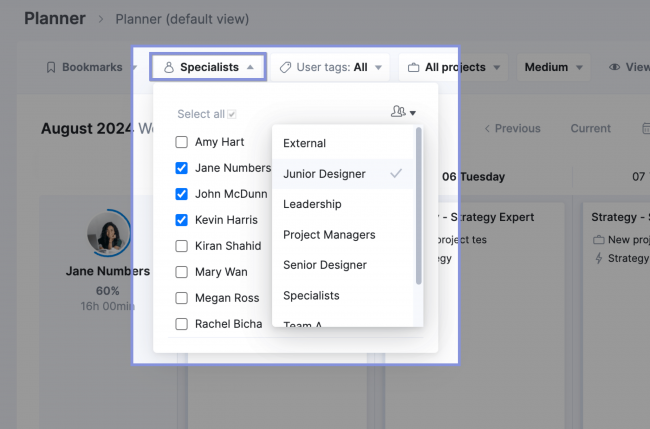Toggle the Select all checkbox

coord(232,115)
